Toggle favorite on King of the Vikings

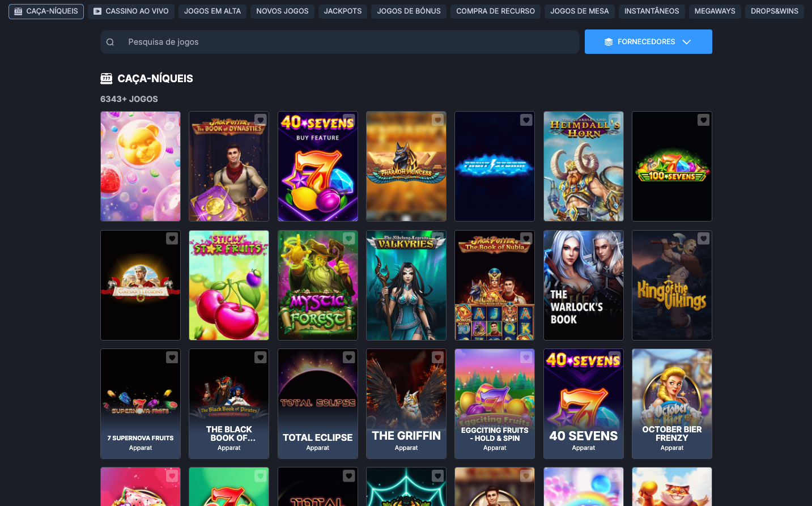tap(703, 239)
